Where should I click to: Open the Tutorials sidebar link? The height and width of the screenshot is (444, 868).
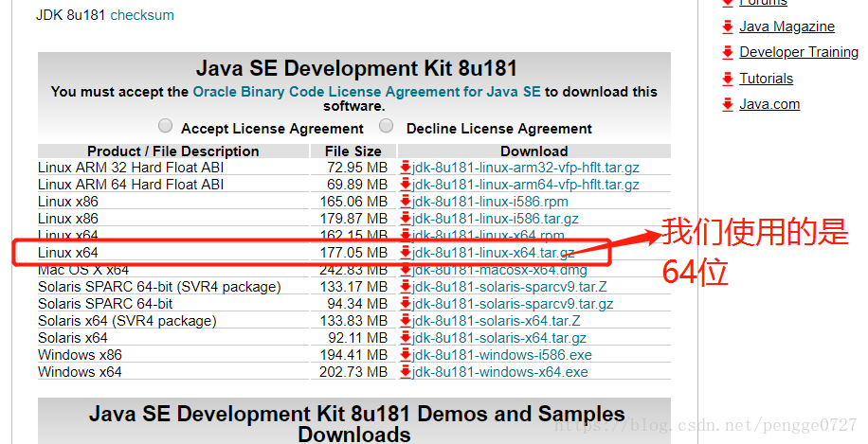coord(767,79)
